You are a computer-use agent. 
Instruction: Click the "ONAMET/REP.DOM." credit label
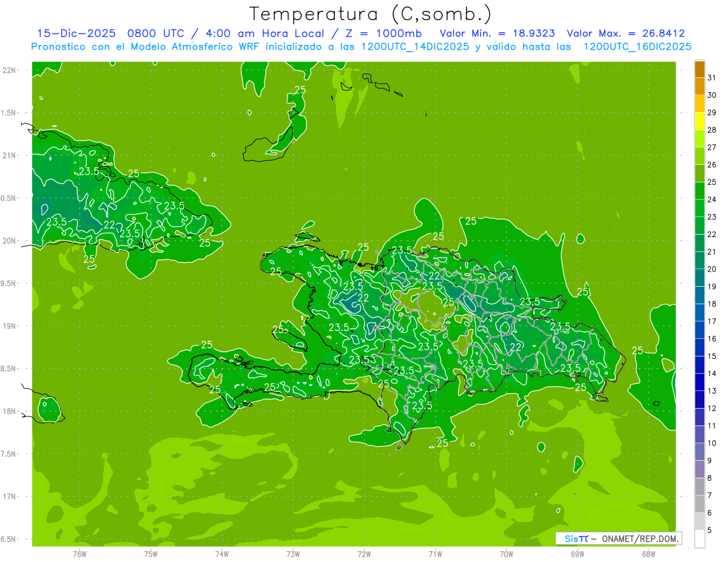click(641, 538)
